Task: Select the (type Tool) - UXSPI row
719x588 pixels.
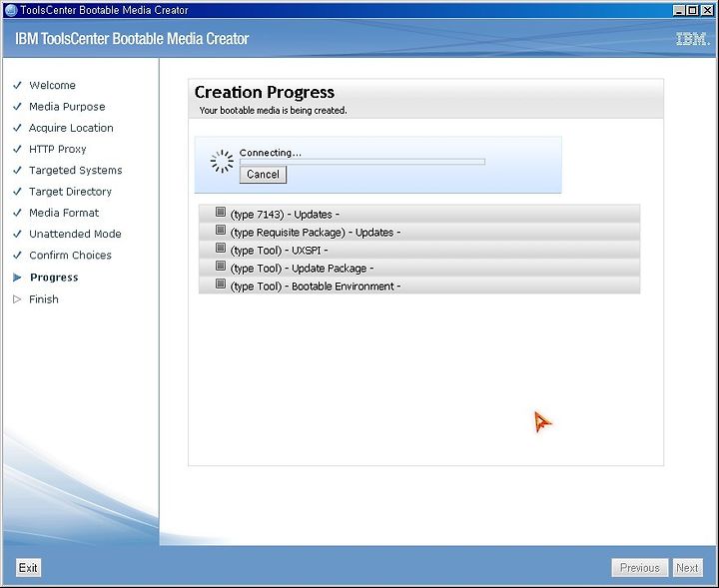Action: [419, 250]
